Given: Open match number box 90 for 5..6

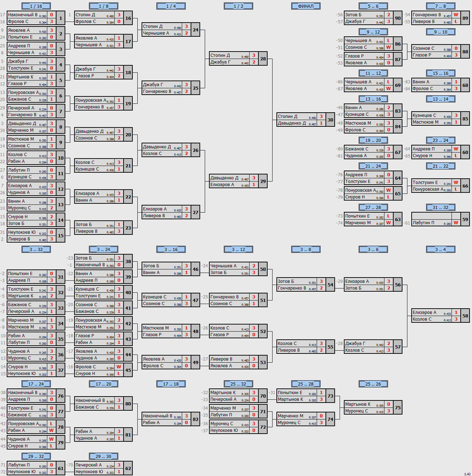Looking at the screenshot, I should 398,18.
